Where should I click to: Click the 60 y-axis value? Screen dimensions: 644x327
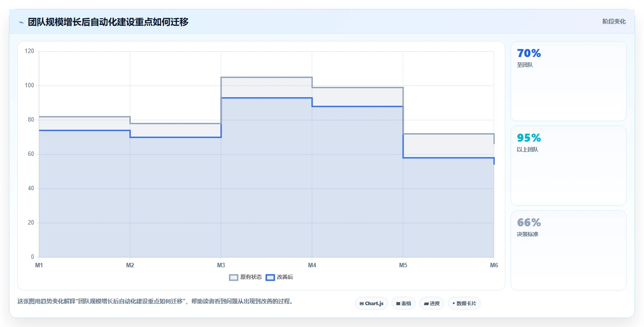31,154
